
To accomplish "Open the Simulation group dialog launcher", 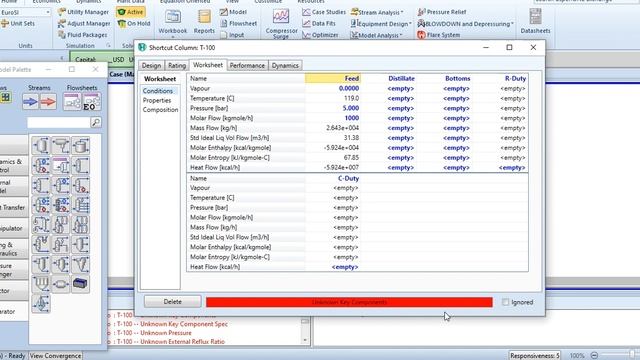I will coord(109,46).
